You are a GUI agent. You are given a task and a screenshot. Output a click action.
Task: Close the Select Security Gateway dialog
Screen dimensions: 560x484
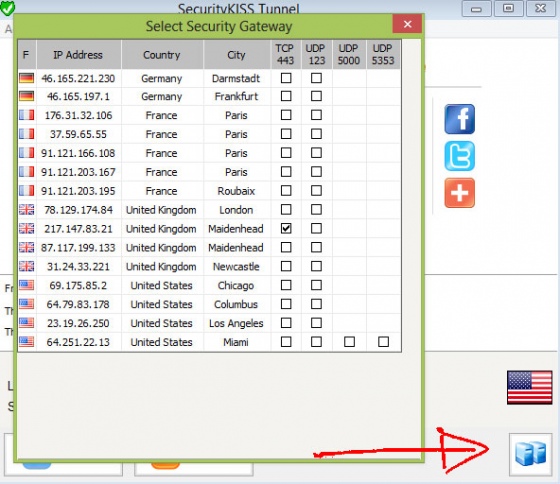tap(407, 24)
